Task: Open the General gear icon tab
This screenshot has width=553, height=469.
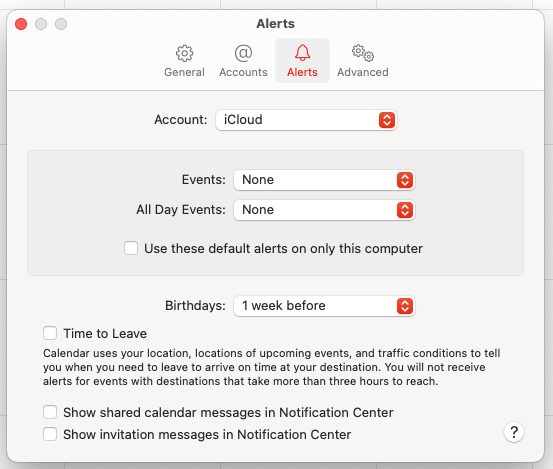Action: point(184,53)
